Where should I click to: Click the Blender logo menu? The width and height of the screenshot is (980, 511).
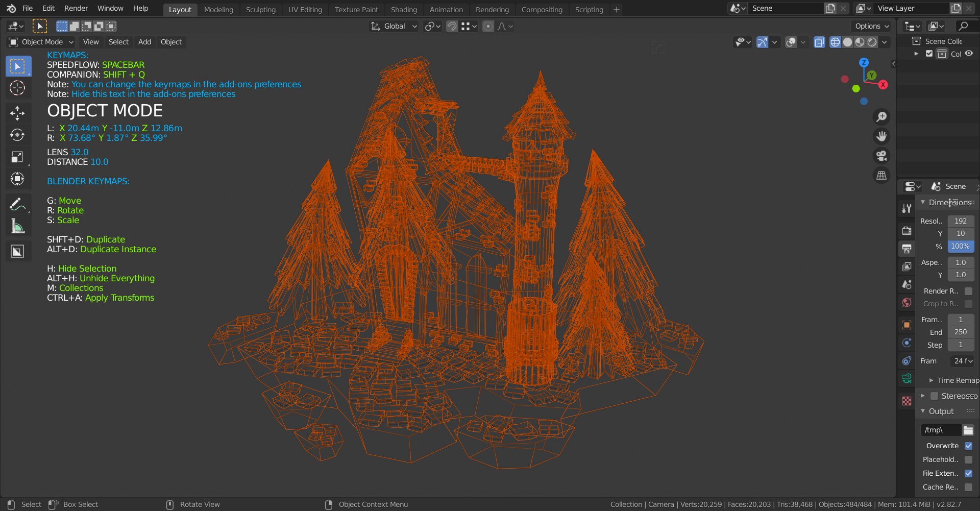[x=11, y=8]
